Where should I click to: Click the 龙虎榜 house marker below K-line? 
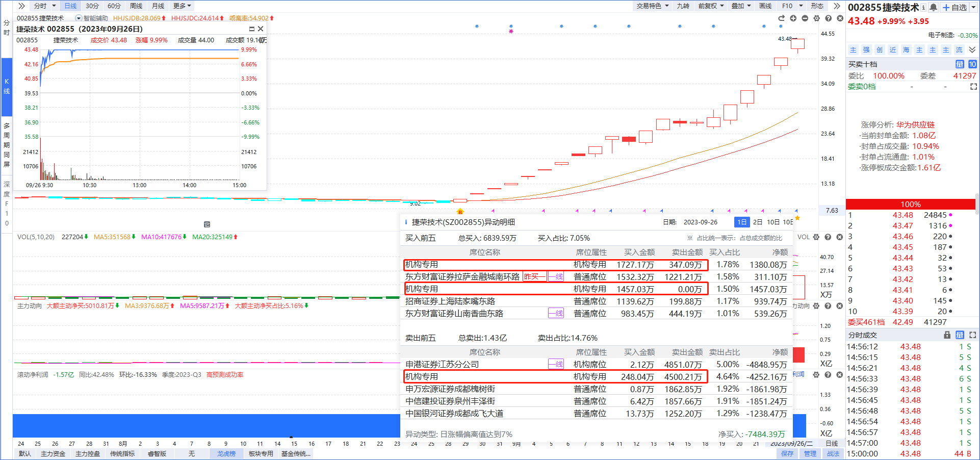tap(460, 211)
